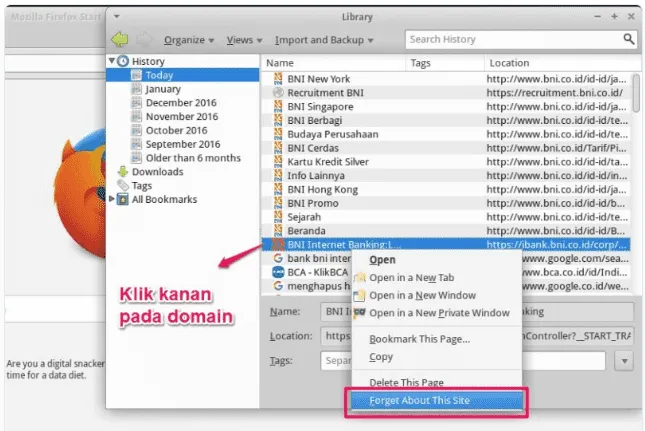Click the mask icon of New Private Window
This screenshot has width=645, height=431.
tap(360, 313)
